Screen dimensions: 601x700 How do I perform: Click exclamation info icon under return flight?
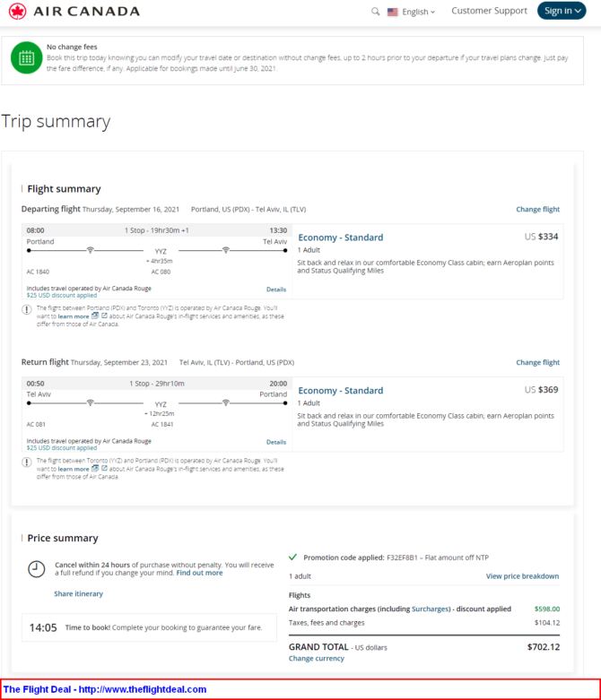pyautogui.click(x=27, y=462)
